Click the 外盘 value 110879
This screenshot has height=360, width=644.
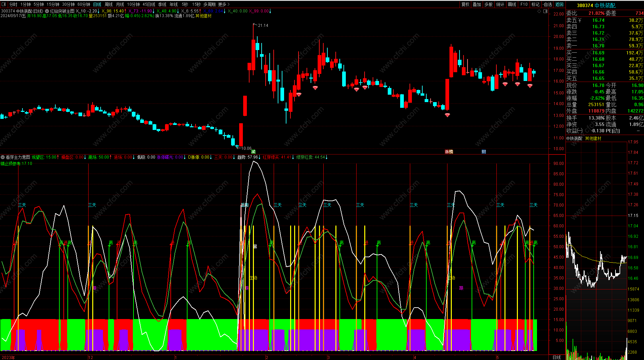[596, 111]
